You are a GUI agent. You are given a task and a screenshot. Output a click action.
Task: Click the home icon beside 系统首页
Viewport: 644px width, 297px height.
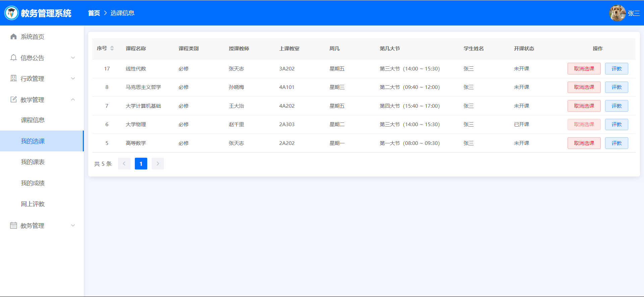tap(13, 37)
